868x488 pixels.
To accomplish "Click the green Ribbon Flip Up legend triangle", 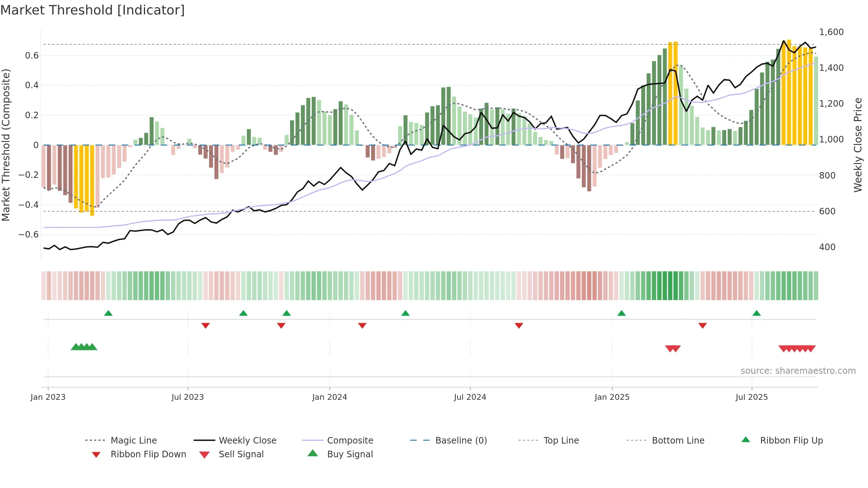I will point(746,440).
